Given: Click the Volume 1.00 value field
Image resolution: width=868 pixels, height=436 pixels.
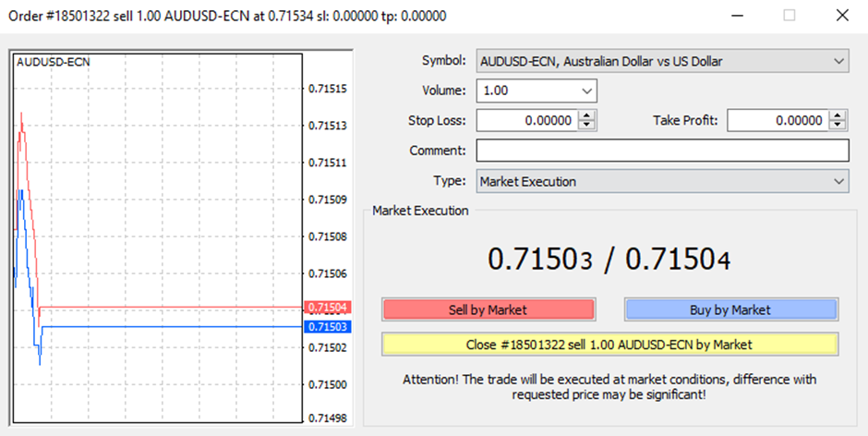Looking at the screenshot, I should click(527, 91).
